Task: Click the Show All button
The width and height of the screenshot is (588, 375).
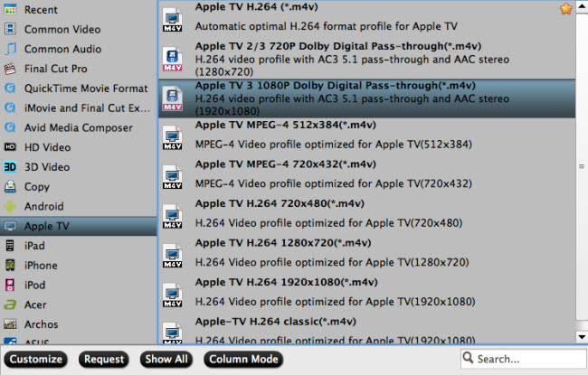Action: tap(166, 359)
